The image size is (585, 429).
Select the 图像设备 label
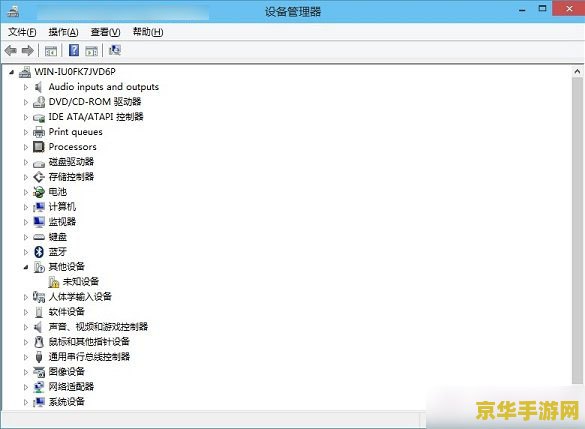67,372
